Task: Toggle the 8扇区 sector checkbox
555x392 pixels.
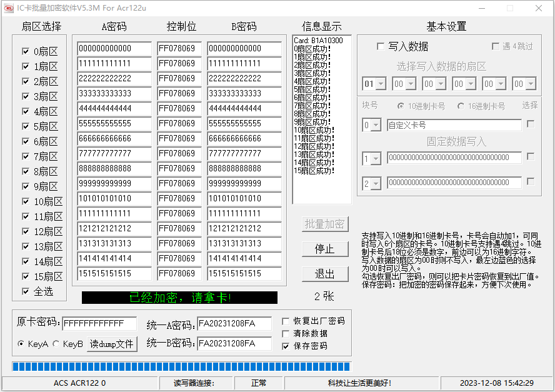Action: pyautogui.click(x=26, y=171)
